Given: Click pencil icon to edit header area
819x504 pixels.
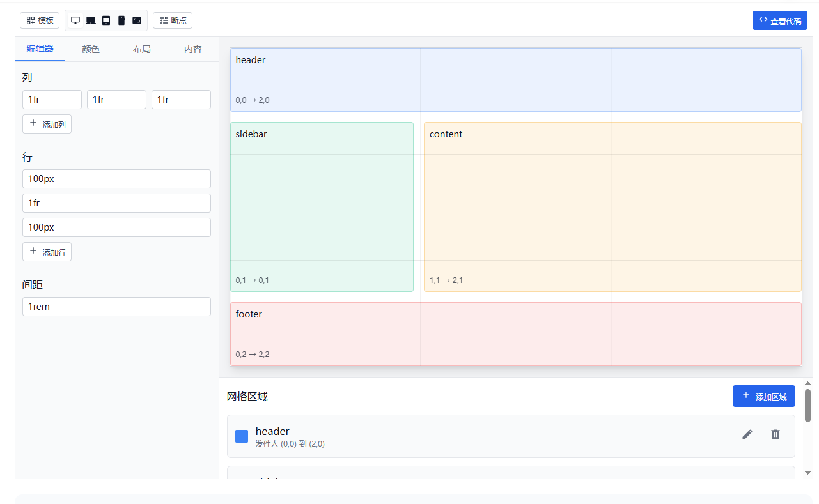Looking at the screenshot, I should pyautogui.click(x=747, y=434).
